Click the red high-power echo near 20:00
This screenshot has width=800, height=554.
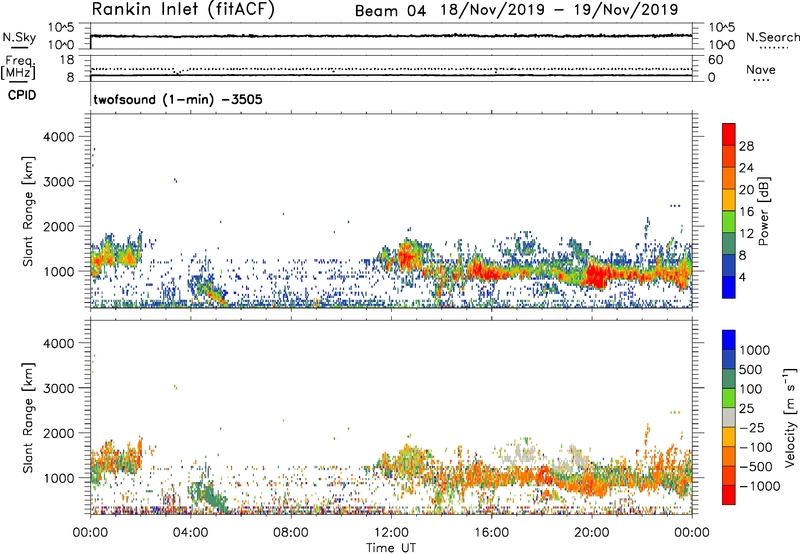click(x=597, y=276)
